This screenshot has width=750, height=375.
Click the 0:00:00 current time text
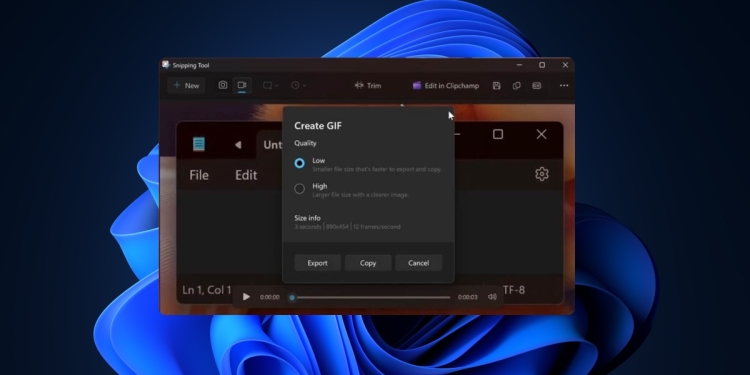(x=269, y=297)
